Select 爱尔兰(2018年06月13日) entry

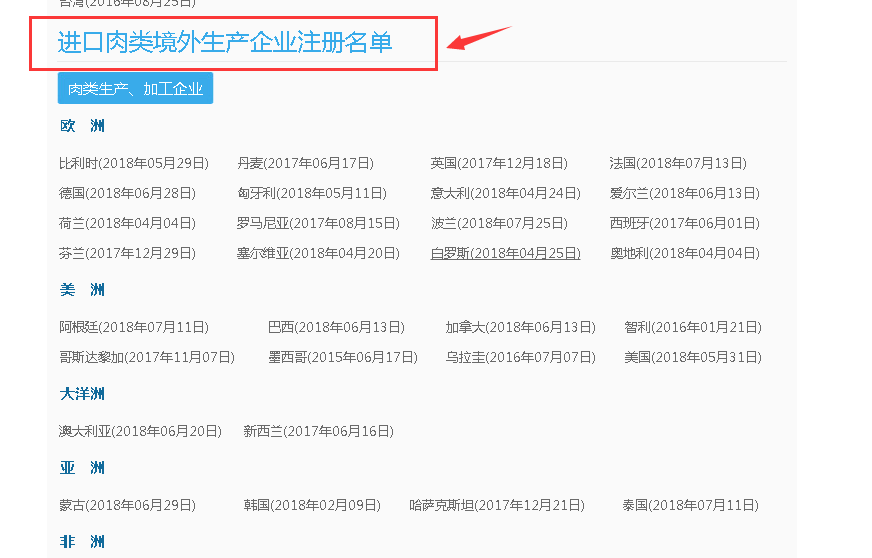685,193
